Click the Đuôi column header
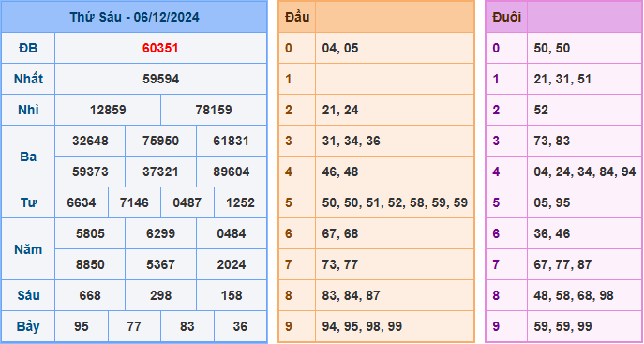Viewport: 644px width, 344px height. (507, 17)
